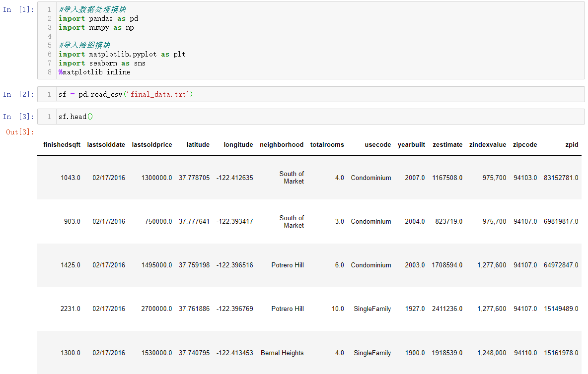Image resolution: width=588 pixels, height=374 pixels.
Task: Click the zestimate value 2411236.0
Action: tap(447, 309)
